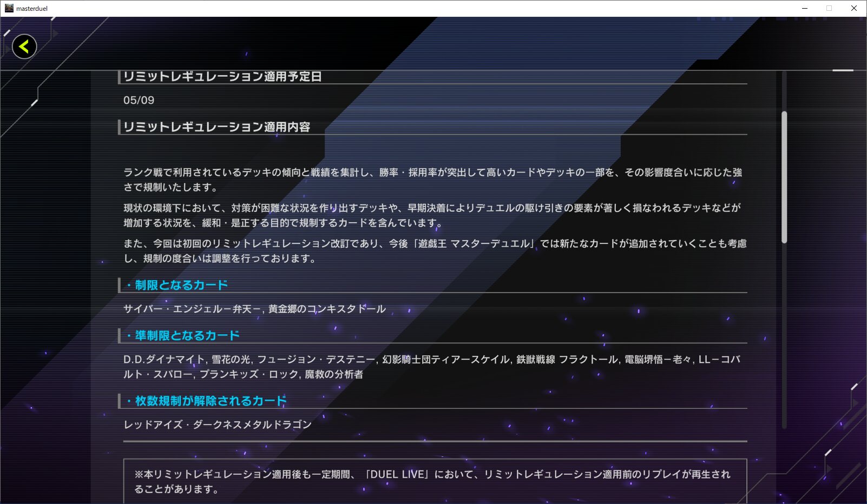Close the masterduel window
The image size is (867, 504).
pyautogui.click(x=854, y=8)
